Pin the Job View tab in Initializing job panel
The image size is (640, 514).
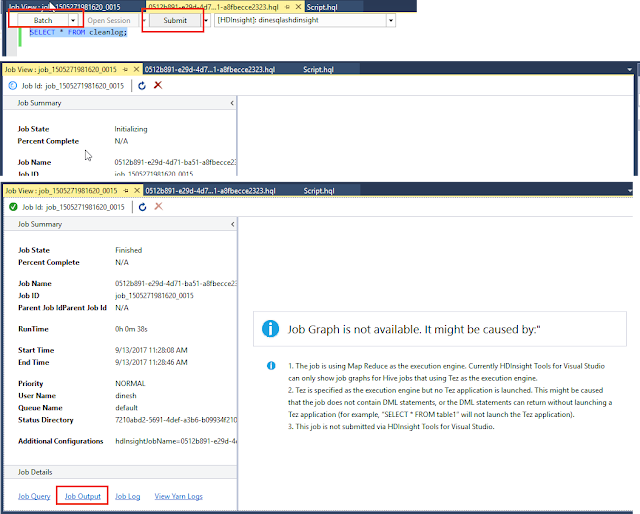[126, 69]
